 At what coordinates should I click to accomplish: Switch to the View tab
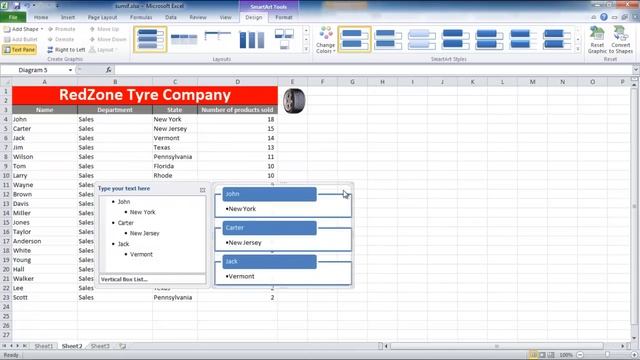point(225,17)
